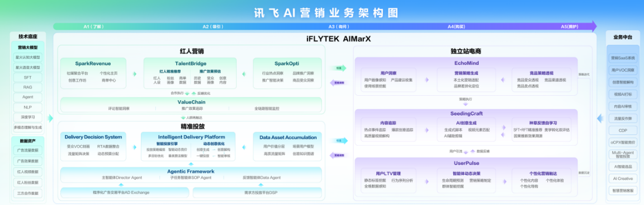The width and height of the screenshot is (644, 205).
Task: Click the 广告流量数据 box
Action: point(28,150)
